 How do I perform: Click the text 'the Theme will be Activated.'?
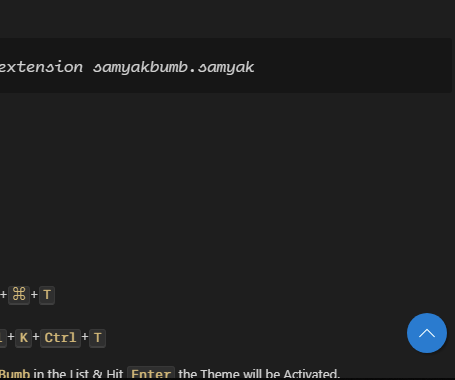coord(259,374)
